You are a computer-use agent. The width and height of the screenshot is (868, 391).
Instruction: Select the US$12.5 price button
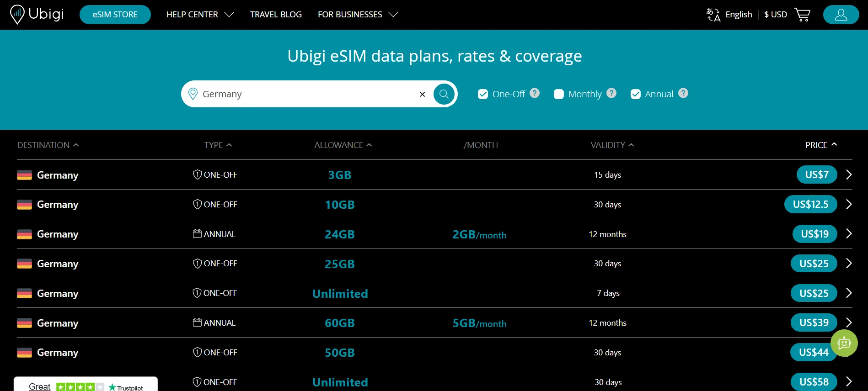[811, 204]
